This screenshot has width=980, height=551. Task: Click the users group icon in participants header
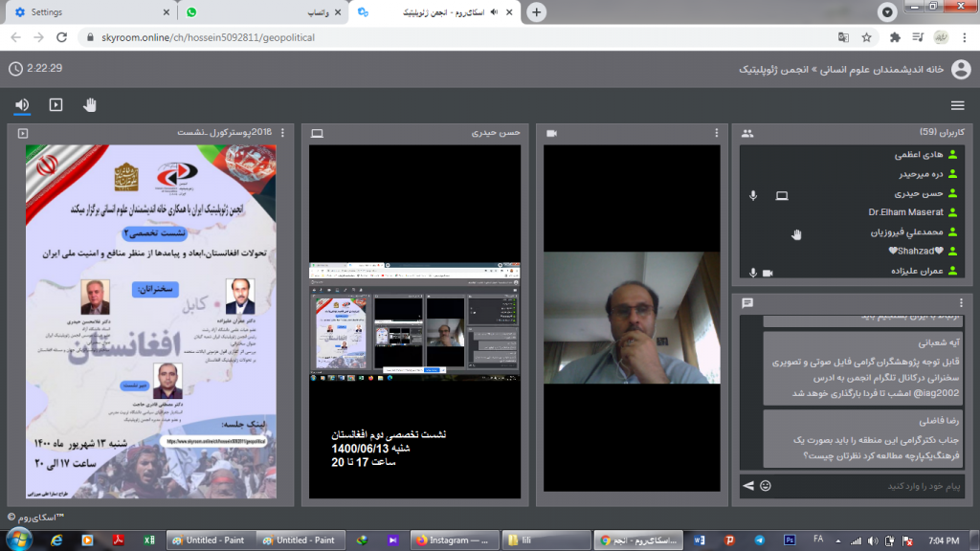(746, 133)
